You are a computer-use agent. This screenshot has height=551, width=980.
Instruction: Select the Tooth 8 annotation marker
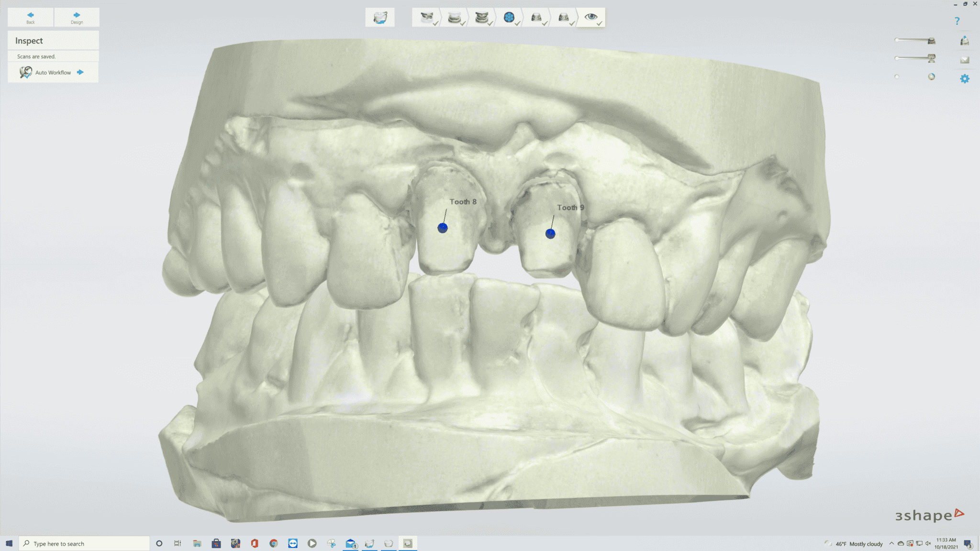click(x=443, y=228)
